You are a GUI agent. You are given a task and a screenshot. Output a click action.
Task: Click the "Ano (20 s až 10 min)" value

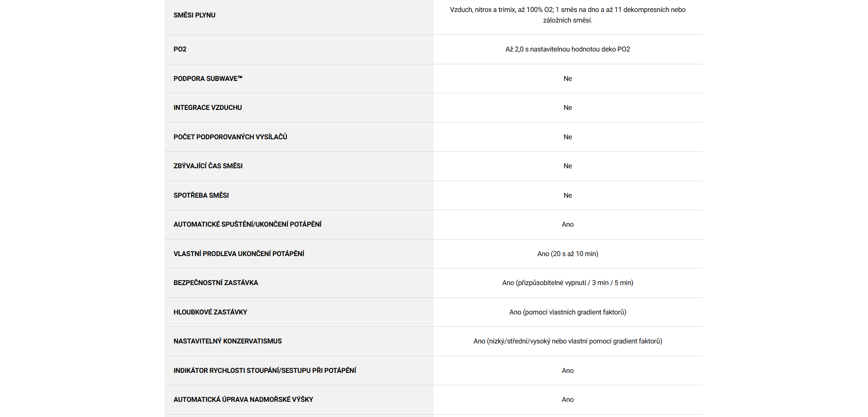point(567,254)
